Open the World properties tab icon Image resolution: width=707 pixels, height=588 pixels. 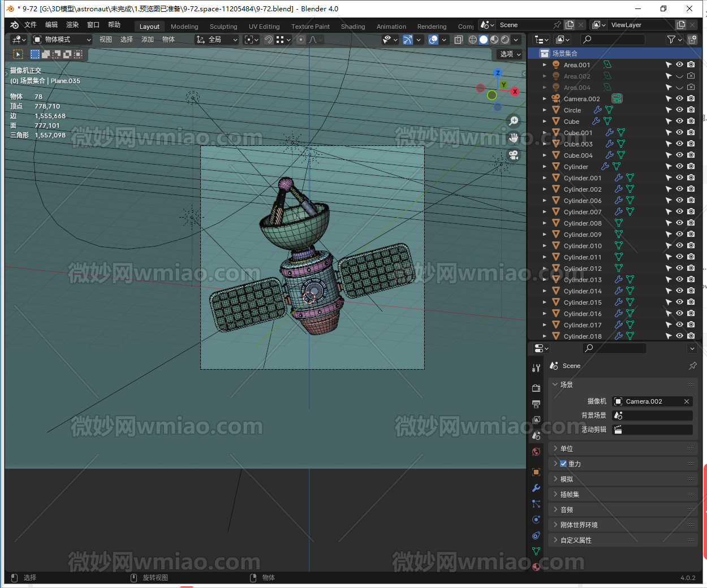[x=536, y=452]
